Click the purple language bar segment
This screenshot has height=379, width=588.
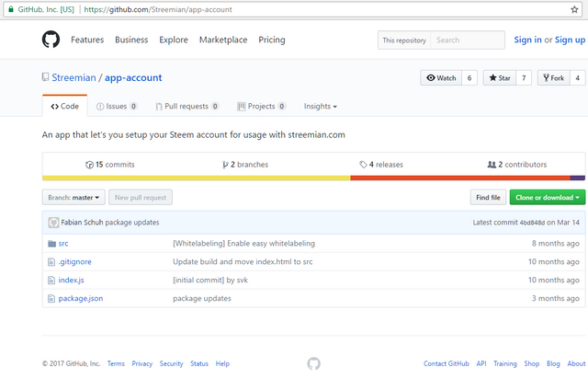click(578, 178)
